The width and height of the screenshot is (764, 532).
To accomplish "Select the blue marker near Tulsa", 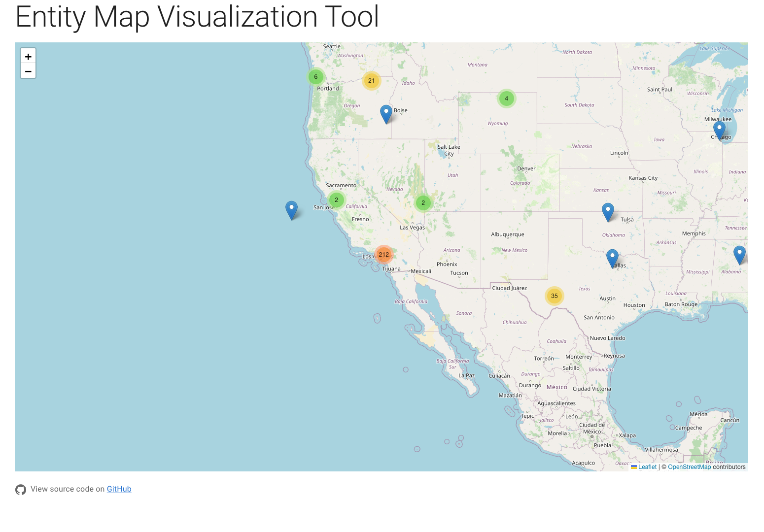I will [608, 211].
